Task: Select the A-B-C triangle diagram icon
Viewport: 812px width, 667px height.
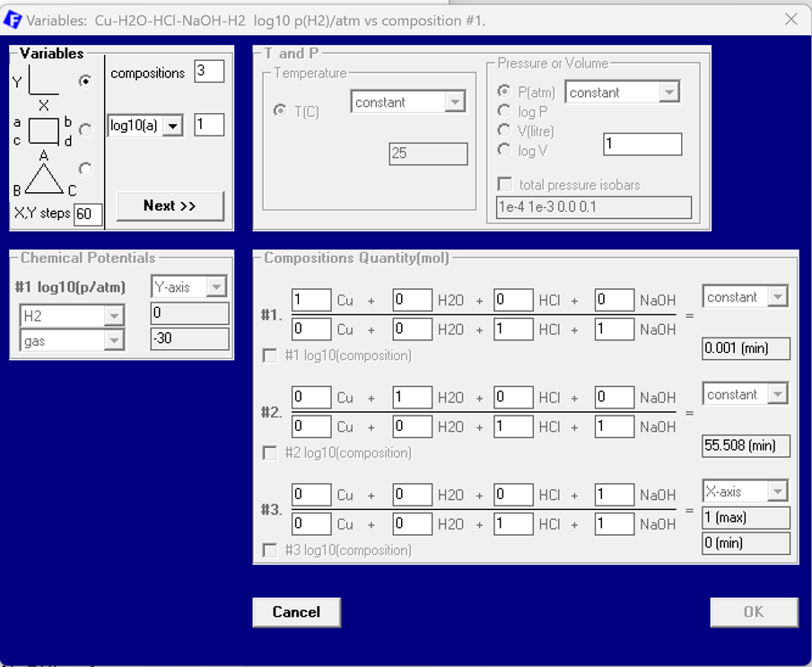Action: tap(44, 176)
